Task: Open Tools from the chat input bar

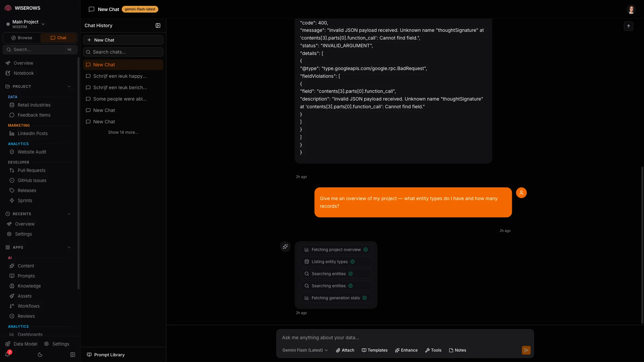Action: 433,350
